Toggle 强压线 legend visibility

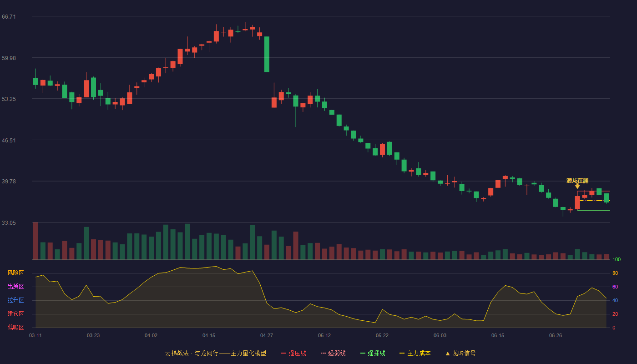coord(293,354)
